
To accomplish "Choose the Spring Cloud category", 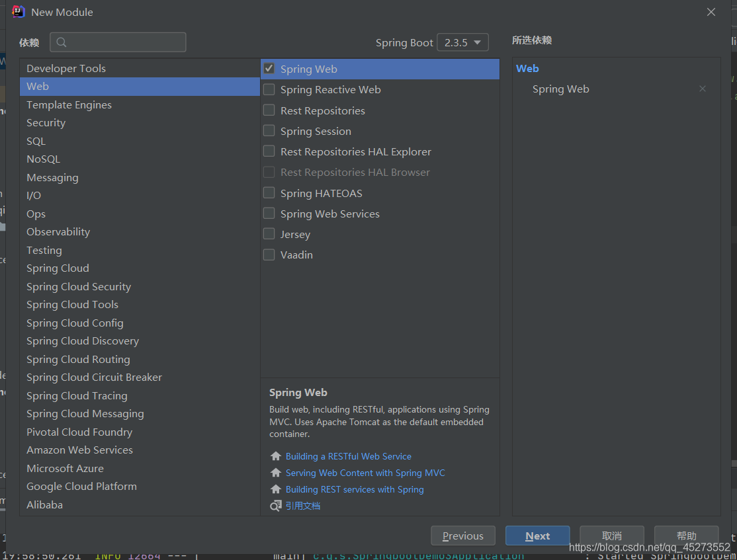I will 140,268.
